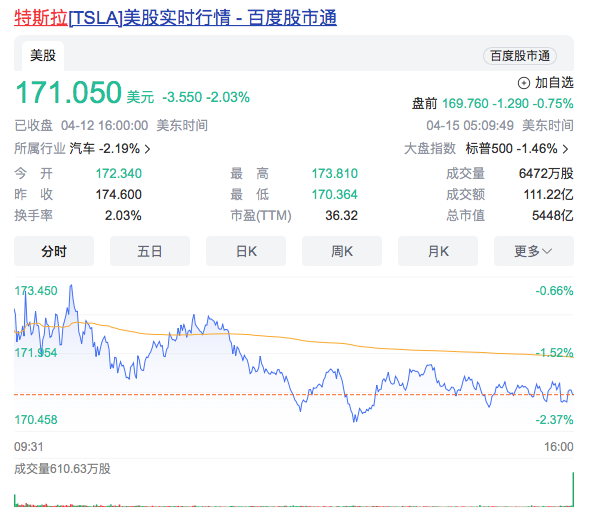Click the chart percentage label -0.66%
589x517 pixels.
coord(554,291)
